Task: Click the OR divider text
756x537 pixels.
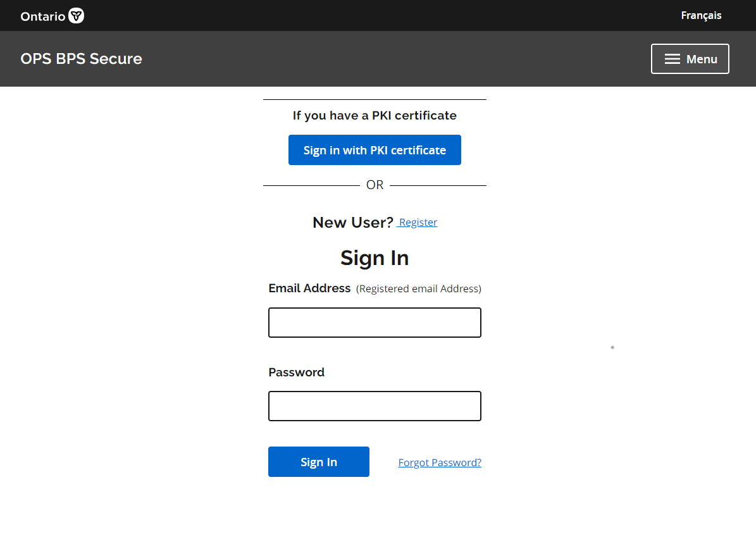Action: pyautogui.click(x=375, y=185)
